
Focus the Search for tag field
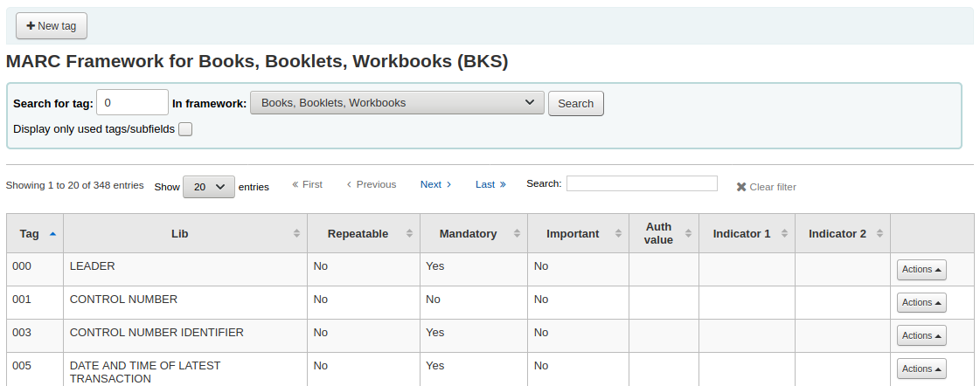click(x=132, y=102)
